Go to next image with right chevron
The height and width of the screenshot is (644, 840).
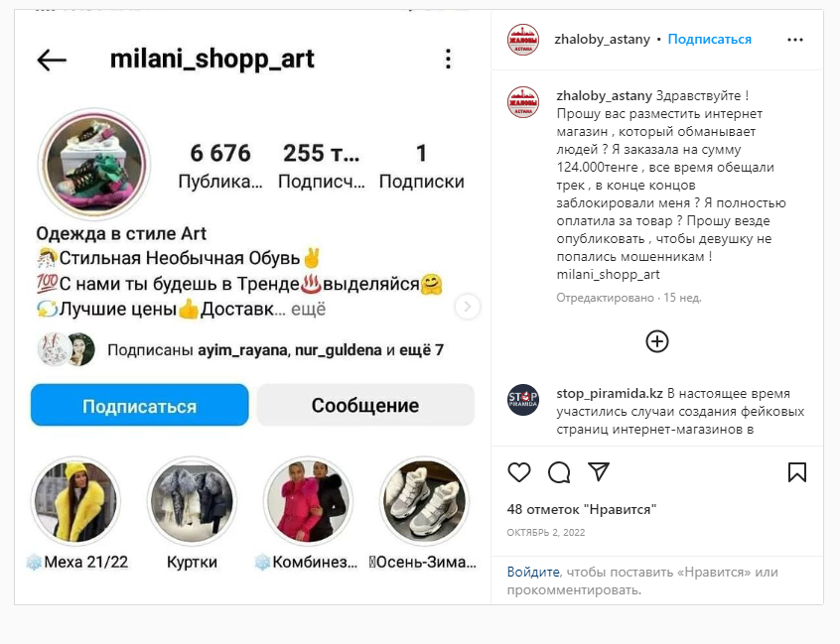pyautogui.click(x=467, y=307)
